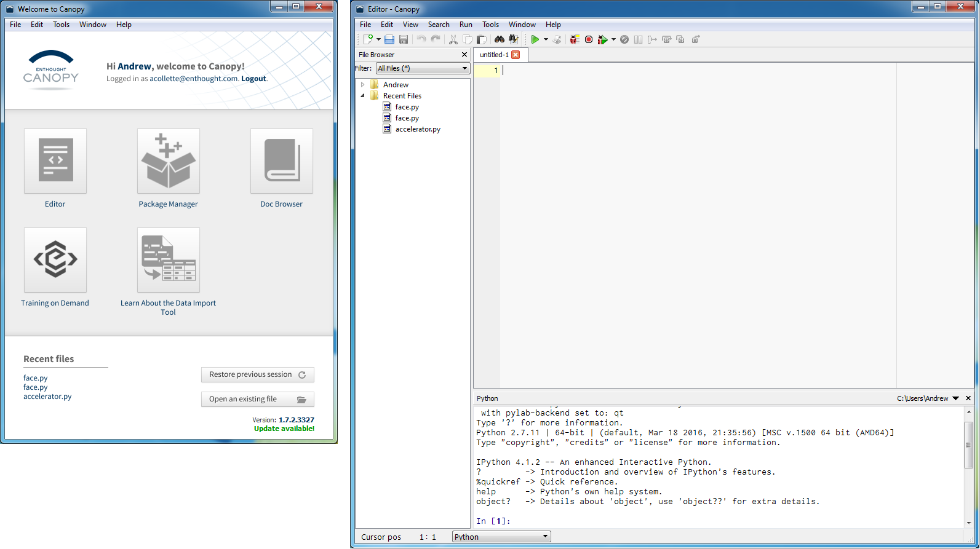Open Training on Demand icon
This screenshot has height=549, width=980.
pyautogui.click(x=55, y=260)
